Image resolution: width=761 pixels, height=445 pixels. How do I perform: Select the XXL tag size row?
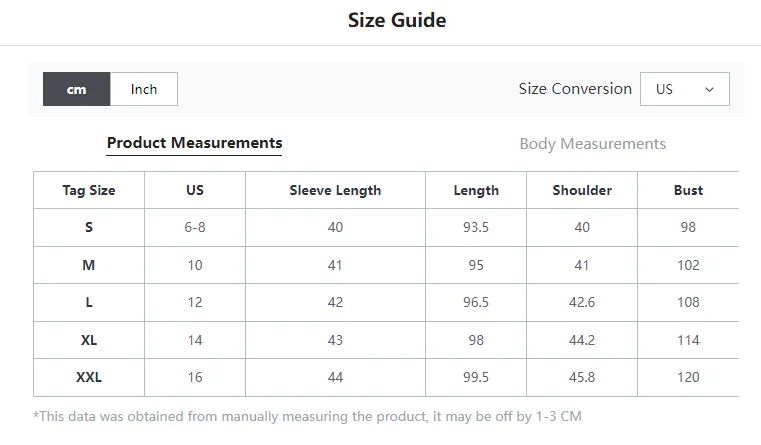pyautogui.click(x=386, y=378)
